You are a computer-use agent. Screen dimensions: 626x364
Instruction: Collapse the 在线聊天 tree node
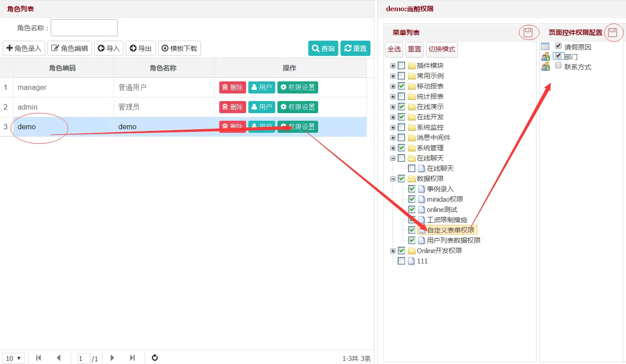coord(393,158)
